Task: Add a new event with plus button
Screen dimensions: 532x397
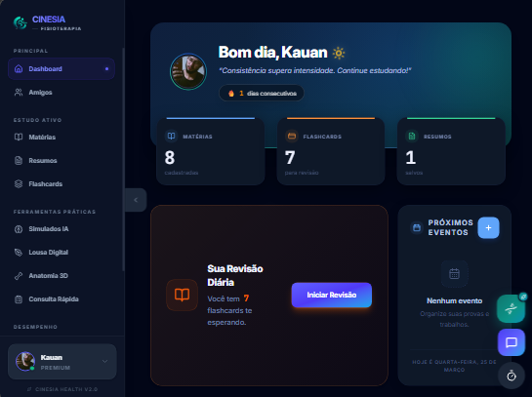Action: (x=488, y=228)
